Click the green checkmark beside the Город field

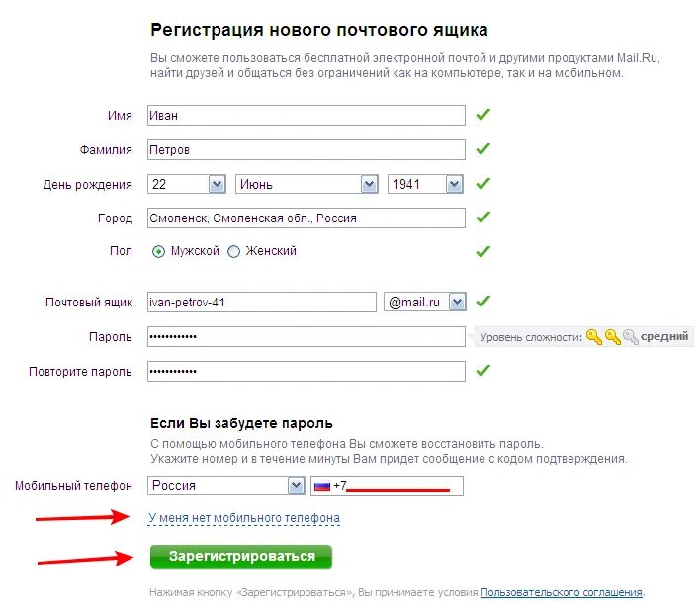tap(483, 218)
